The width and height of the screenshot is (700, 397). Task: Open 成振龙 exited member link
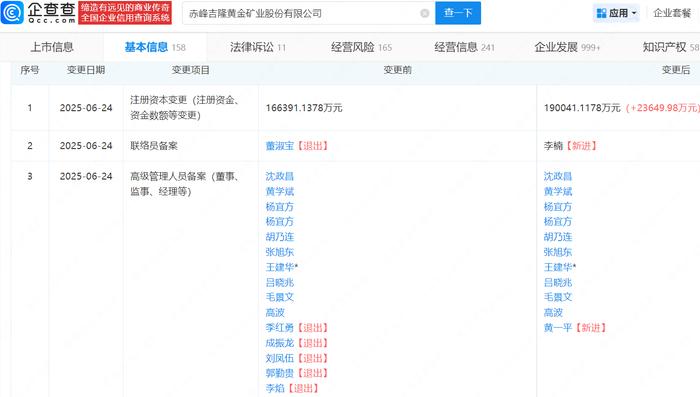[x=280, y=343]
